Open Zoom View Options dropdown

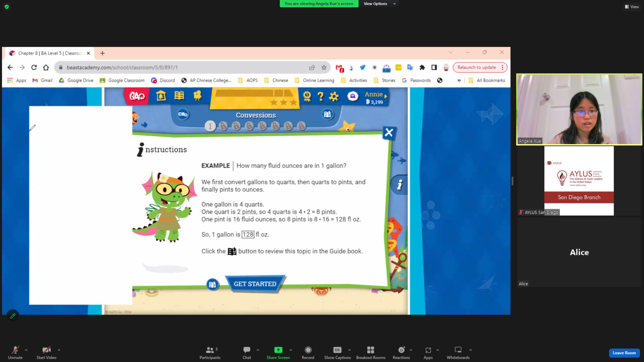[x=379, y=4]
